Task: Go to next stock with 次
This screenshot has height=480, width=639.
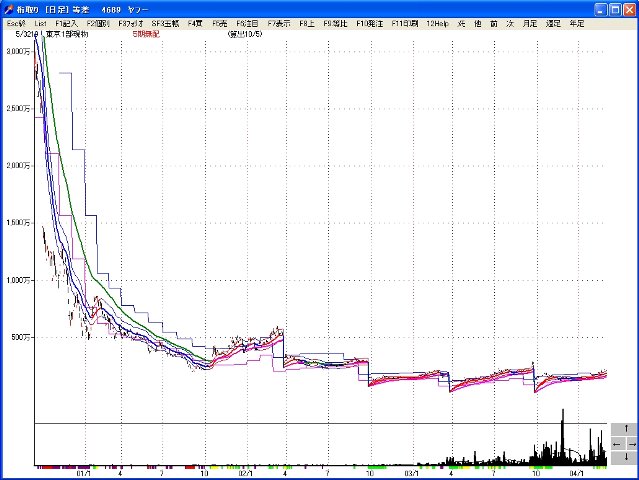Action: (509, 22)
